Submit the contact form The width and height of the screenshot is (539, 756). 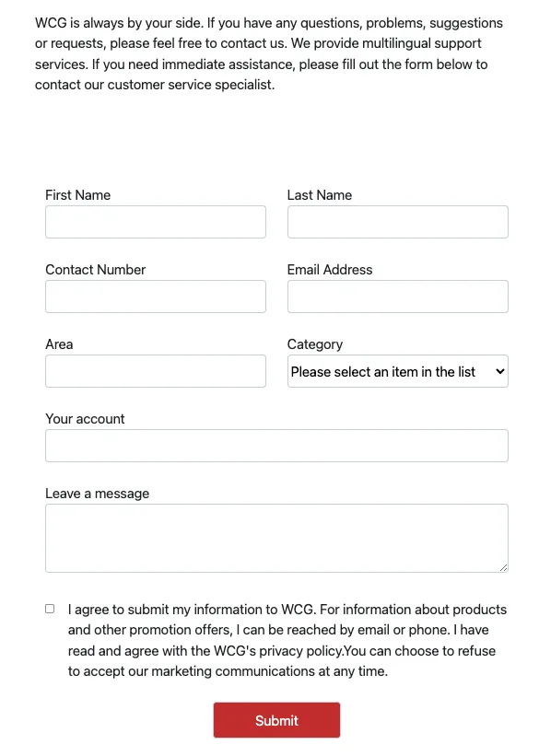tap(276, 720)
